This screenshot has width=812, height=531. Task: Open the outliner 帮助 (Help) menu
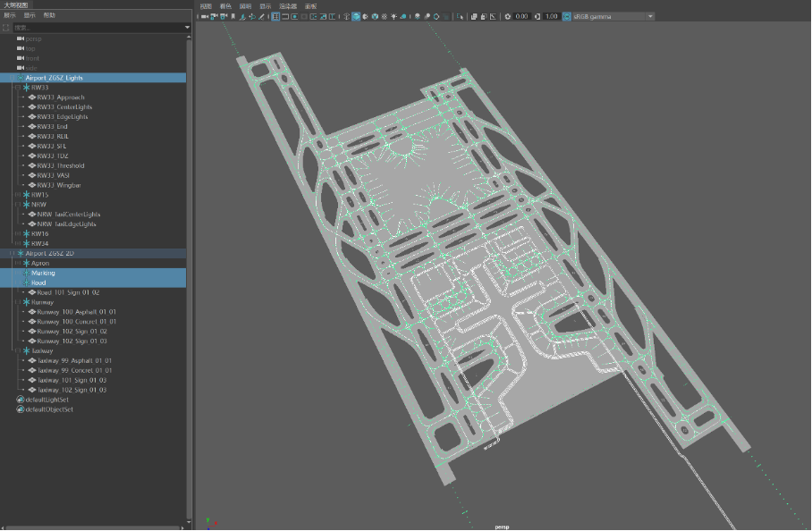click(x=49, y=15)
